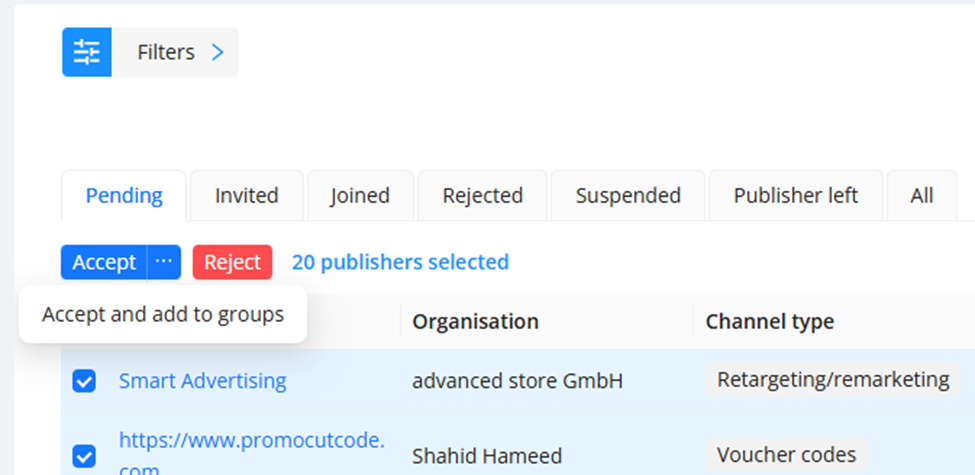The height and width of the screenshot is (475, 975).
Task: Choose Accept and add to groups
Action: point(163,315)
